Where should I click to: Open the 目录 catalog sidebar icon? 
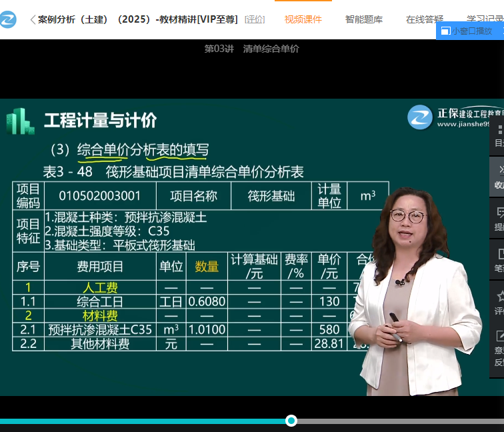pyautogui.click(x=499, y=135)
